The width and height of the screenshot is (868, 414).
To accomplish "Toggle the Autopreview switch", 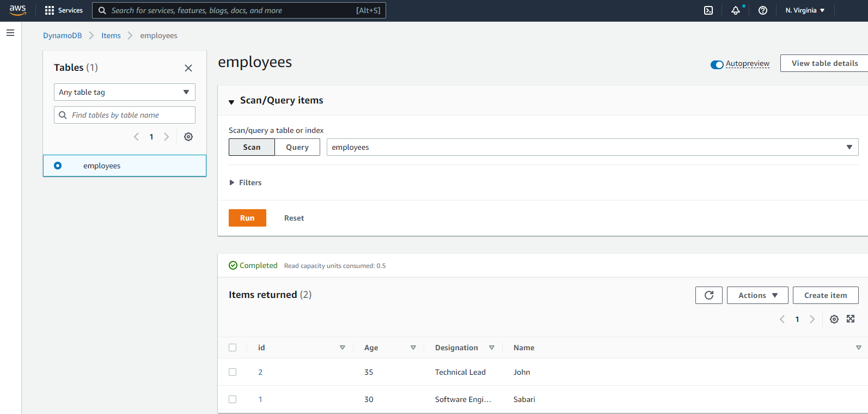I will pos(717,65).
